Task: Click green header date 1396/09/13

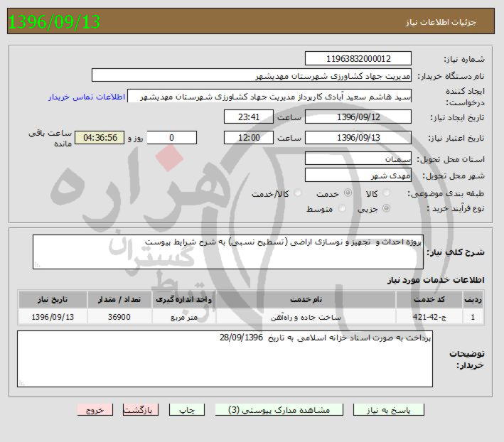Action: point(54,22)
